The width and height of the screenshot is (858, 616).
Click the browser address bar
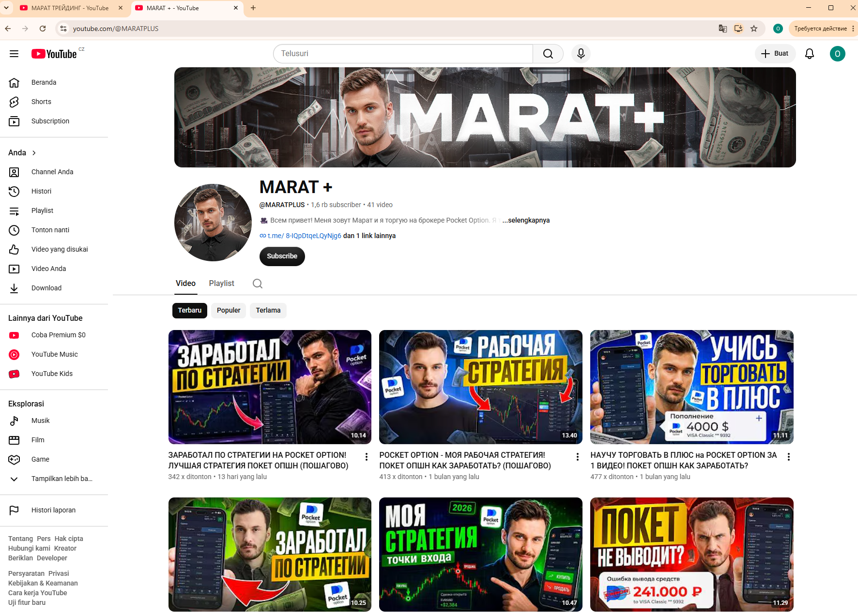coord(387,29)
